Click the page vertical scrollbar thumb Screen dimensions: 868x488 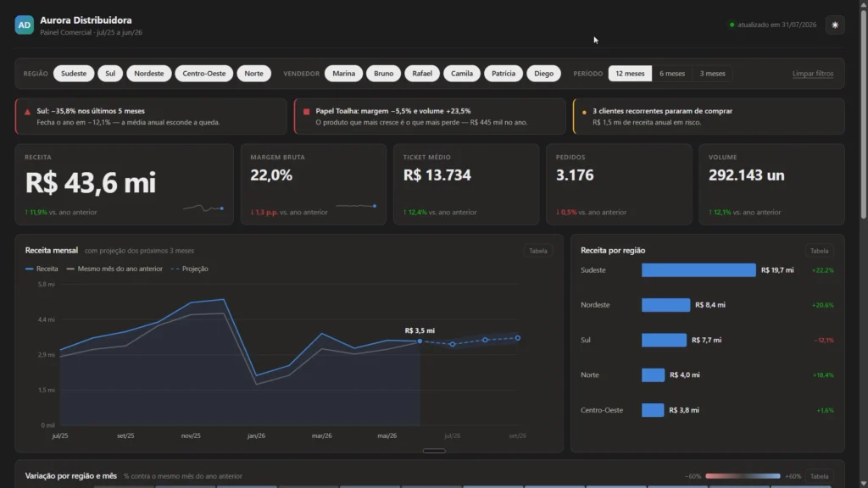(863, 114)
